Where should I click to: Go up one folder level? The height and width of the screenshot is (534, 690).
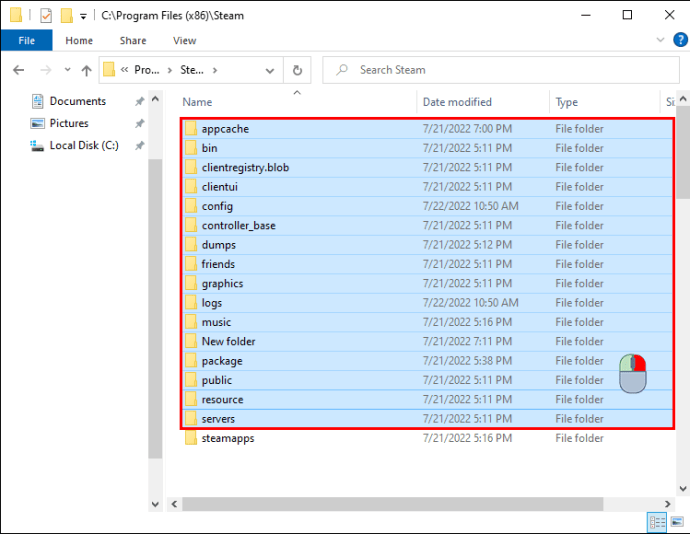86,70
